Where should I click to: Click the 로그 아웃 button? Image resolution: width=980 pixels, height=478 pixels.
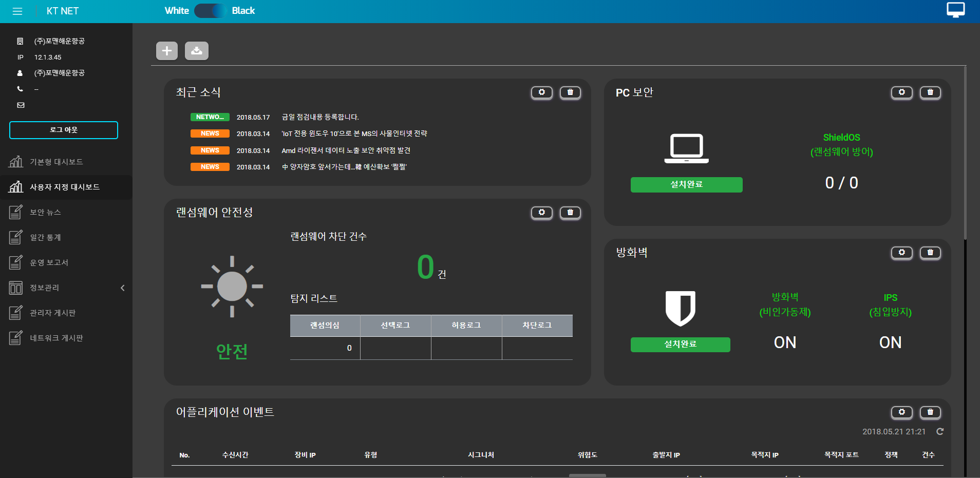64,130
